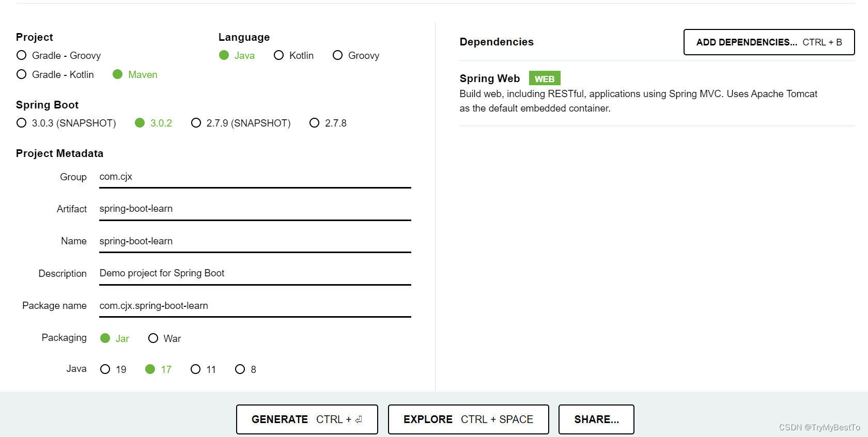The image size is (868, 437).
Task: Select Jar packaging option
Action: (115, 338)
